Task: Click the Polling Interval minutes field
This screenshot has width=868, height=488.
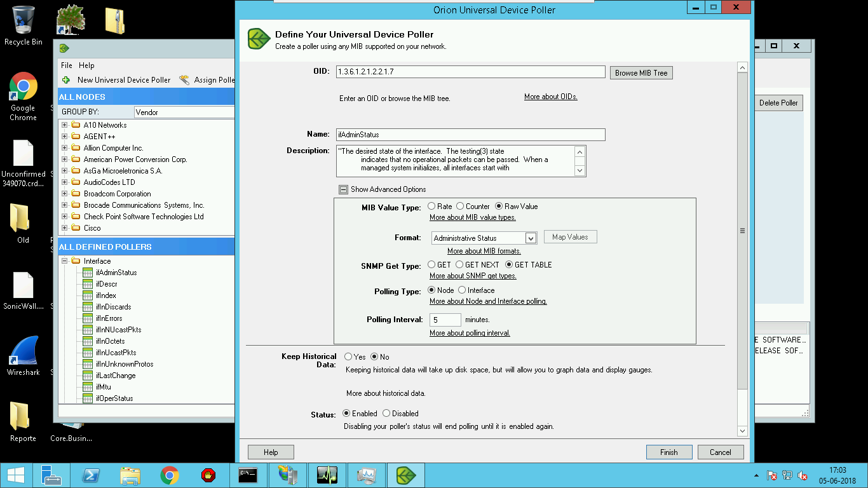Action: pos(445,320)
